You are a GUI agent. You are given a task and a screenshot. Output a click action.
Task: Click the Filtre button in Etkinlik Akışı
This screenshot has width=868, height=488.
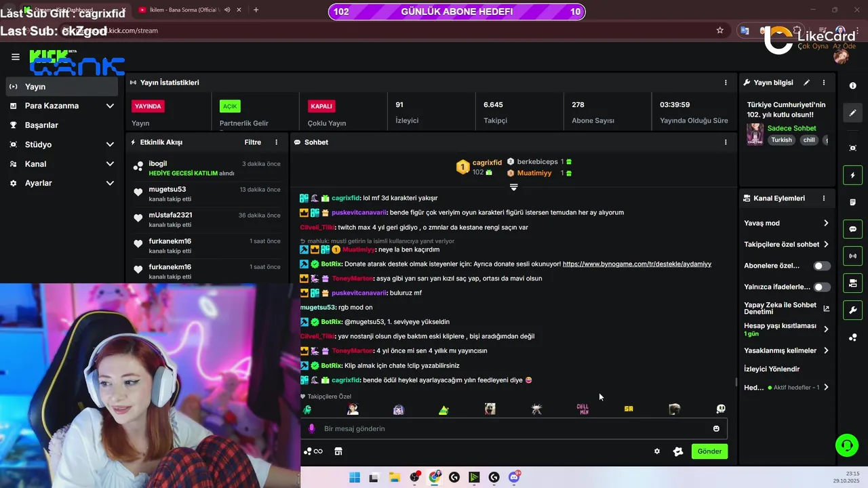coord(253,142)
